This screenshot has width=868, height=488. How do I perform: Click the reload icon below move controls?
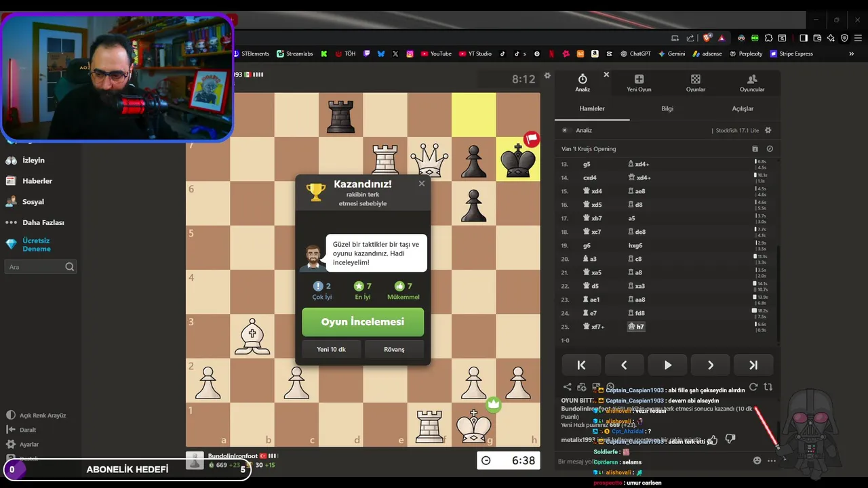753,387
